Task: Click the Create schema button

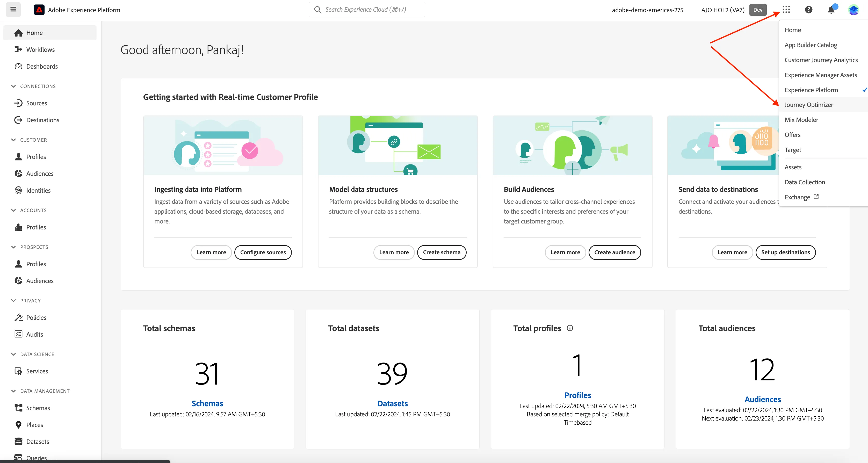Action: point(442,252)
